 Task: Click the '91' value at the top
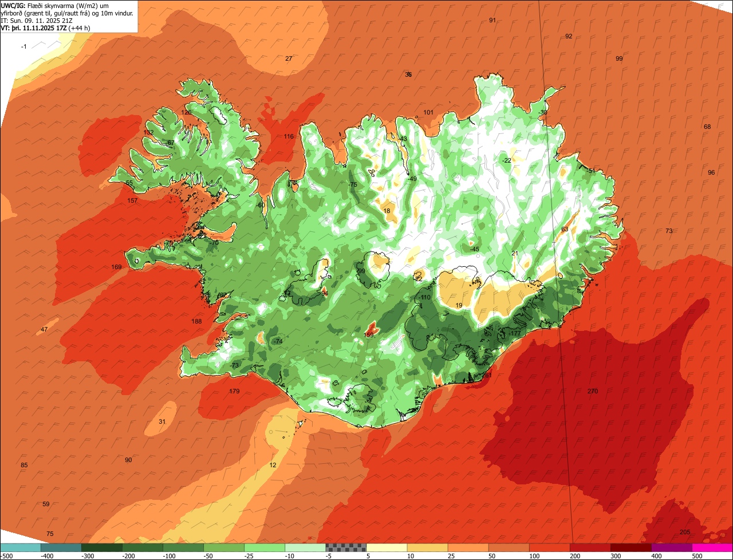pos(492,20)
